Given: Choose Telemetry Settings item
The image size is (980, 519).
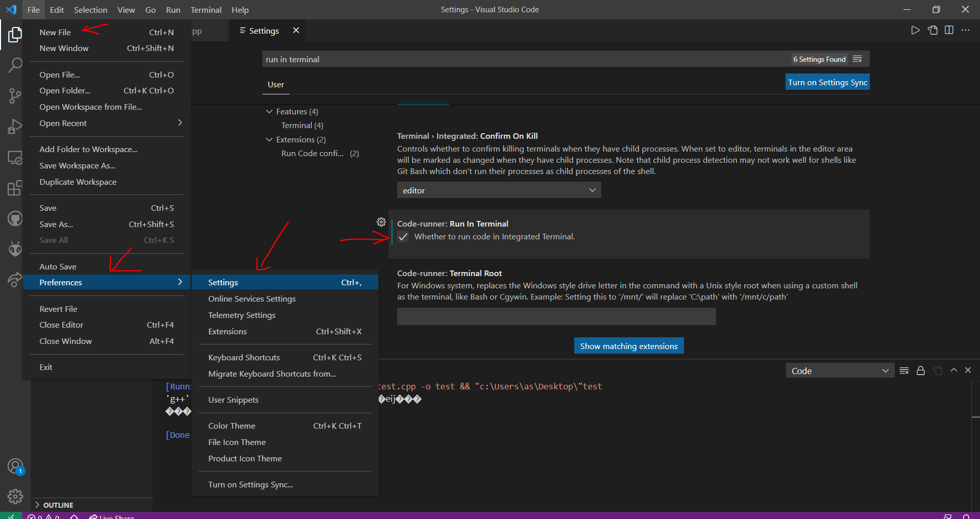Looking at the screenshot, I should 285,315.
